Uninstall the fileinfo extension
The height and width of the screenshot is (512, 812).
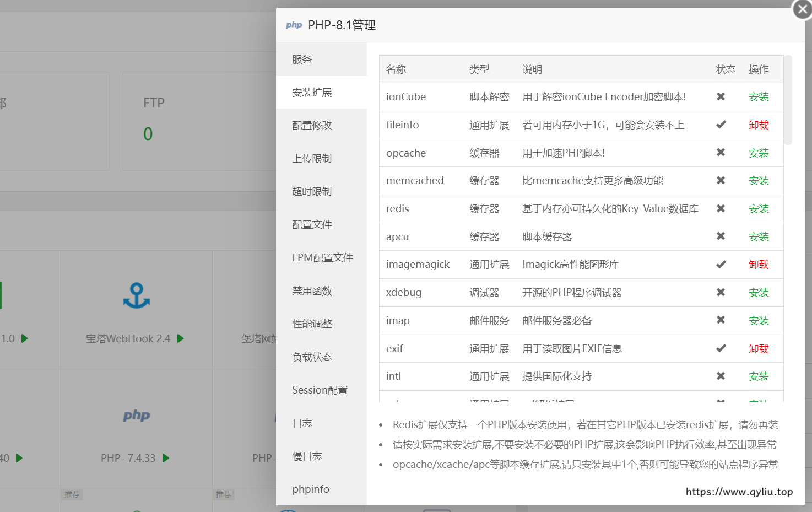point(759,125)
